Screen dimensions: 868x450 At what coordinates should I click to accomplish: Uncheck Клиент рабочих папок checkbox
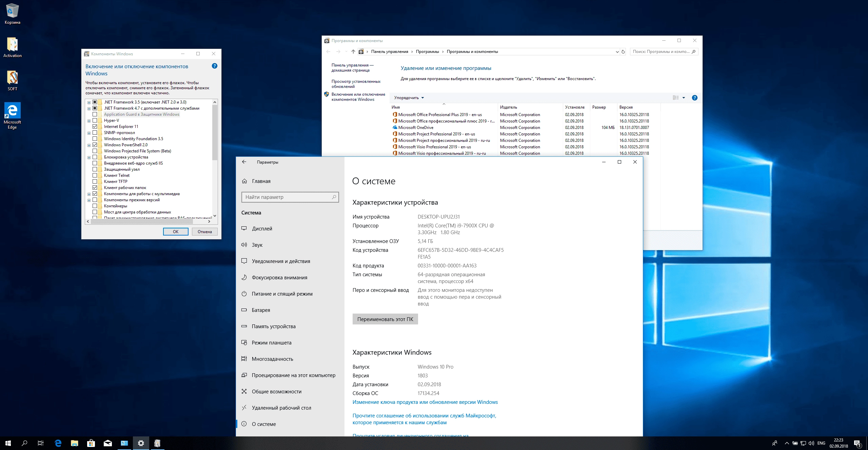pos(95,188)
